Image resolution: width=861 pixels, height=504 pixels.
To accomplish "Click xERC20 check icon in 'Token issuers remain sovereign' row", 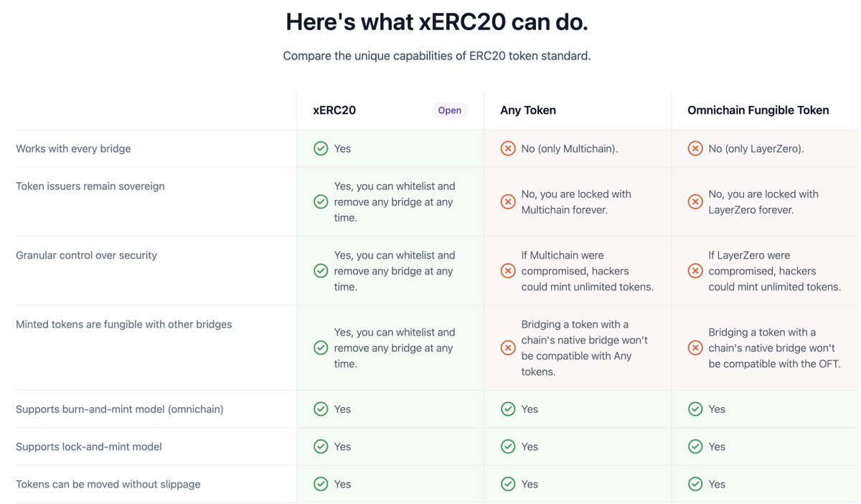I will (321, 201).
